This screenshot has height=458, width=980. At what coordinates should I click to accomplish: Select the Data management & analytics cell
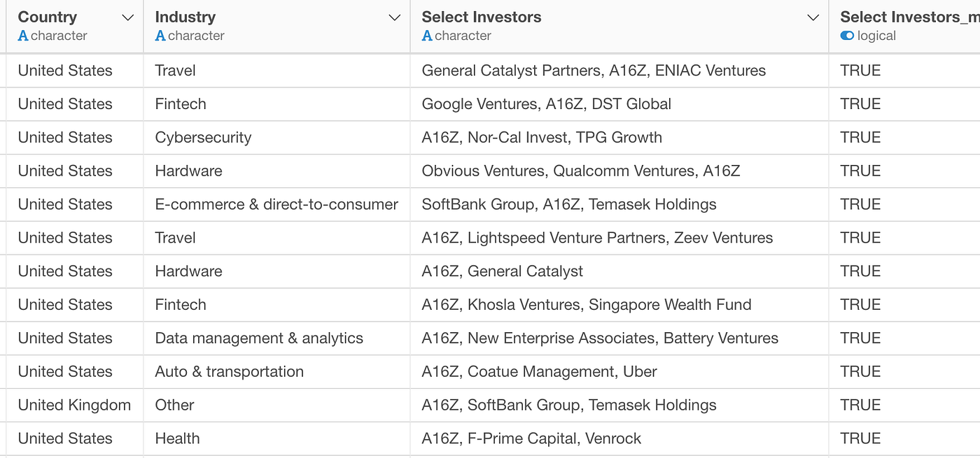point(259,338)
